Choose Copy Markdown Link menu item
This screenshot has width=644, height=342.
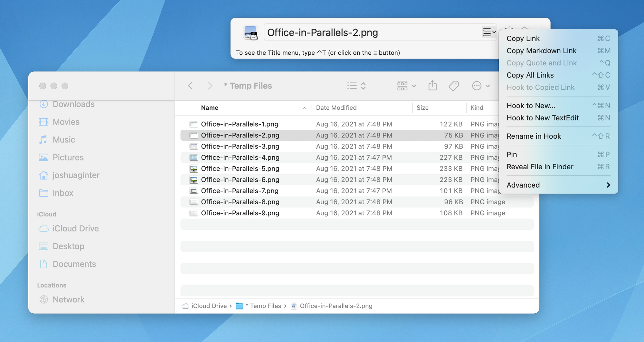click(558, 51)
